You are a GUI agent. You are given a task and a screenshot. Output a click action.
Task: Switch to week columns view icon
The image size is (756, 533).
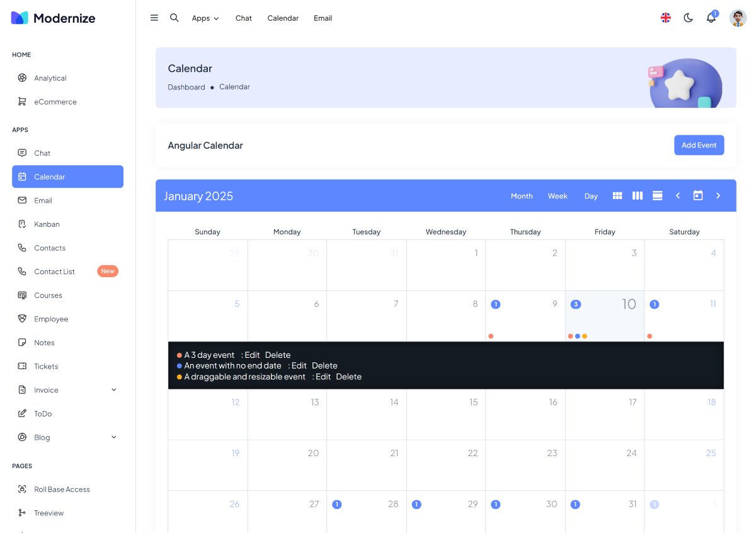click(638, 196)
